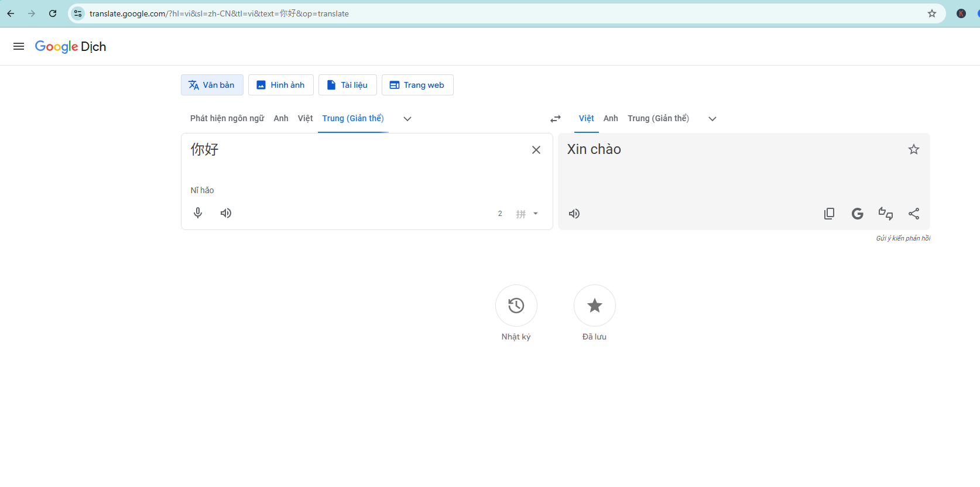
Task: Click the Gửi ý kiến phản hồi link
Action: (903, 238)
